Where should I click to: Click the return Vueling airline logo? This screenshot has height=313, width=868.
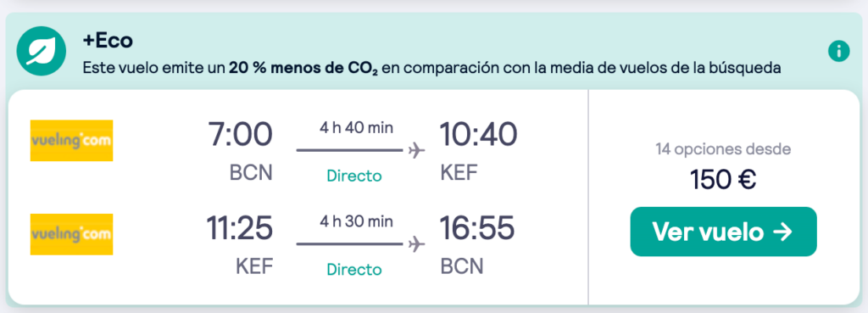tap(71, 234)
